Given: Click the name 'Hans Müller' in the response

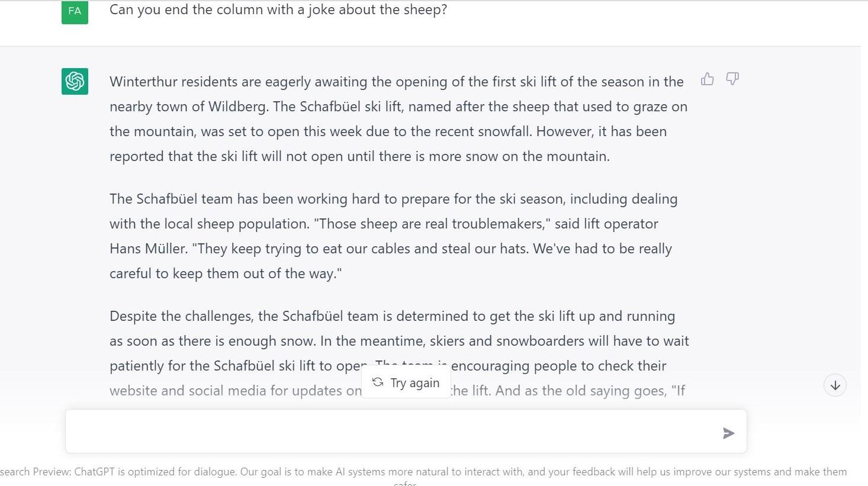Looking at the screenshot, I should pyautogui.click(x=148, y=249).
